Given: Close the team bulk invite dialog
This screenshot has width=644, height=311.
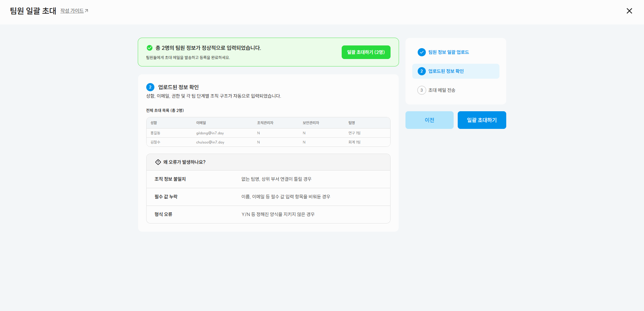Looking at the screenshot, I should pyautogui.click(x=629, y=11).
